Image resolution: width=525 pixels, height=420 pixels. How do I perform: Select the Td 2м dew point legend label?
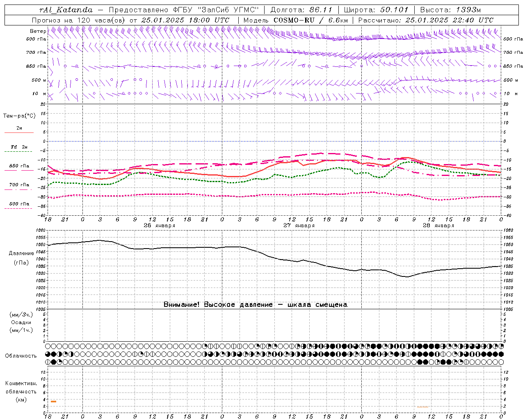click(19, 147)
